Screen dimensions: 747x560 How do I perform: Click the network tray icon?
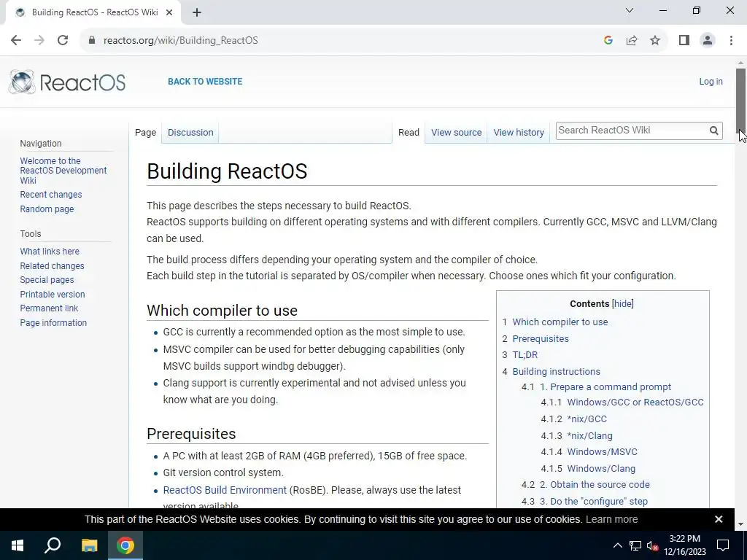(x=635, y=545)
